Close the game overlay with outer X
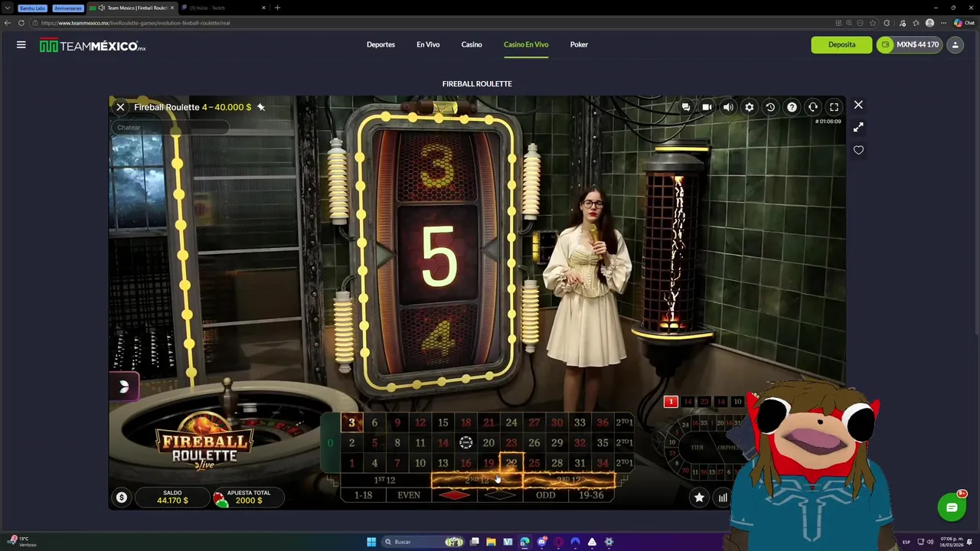 (858, 105)
